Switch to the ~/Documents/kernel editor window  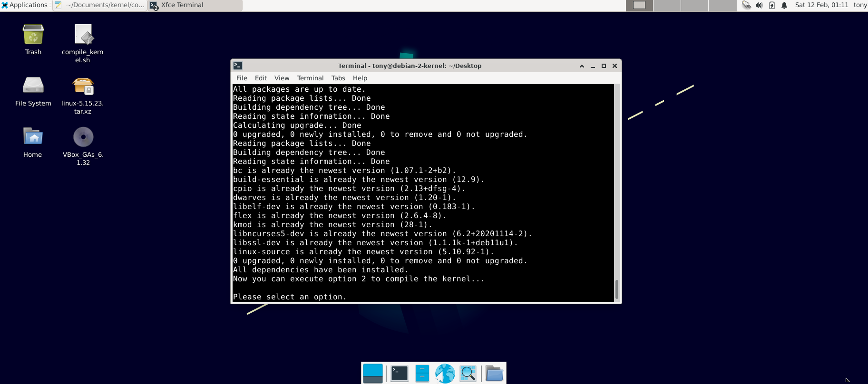[x=100, y=5]
